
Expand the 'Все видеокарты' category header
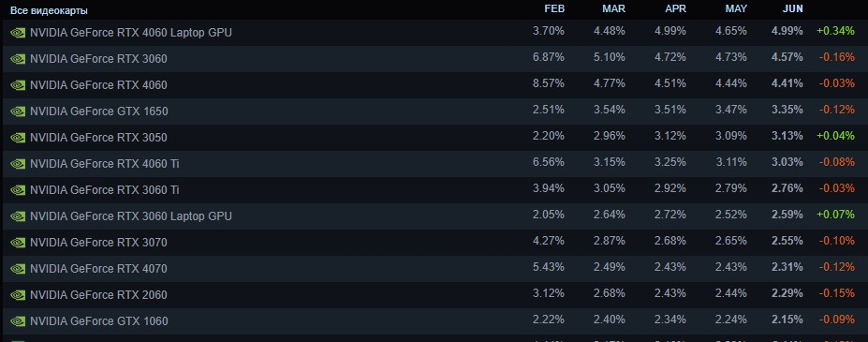pos(49,10)
